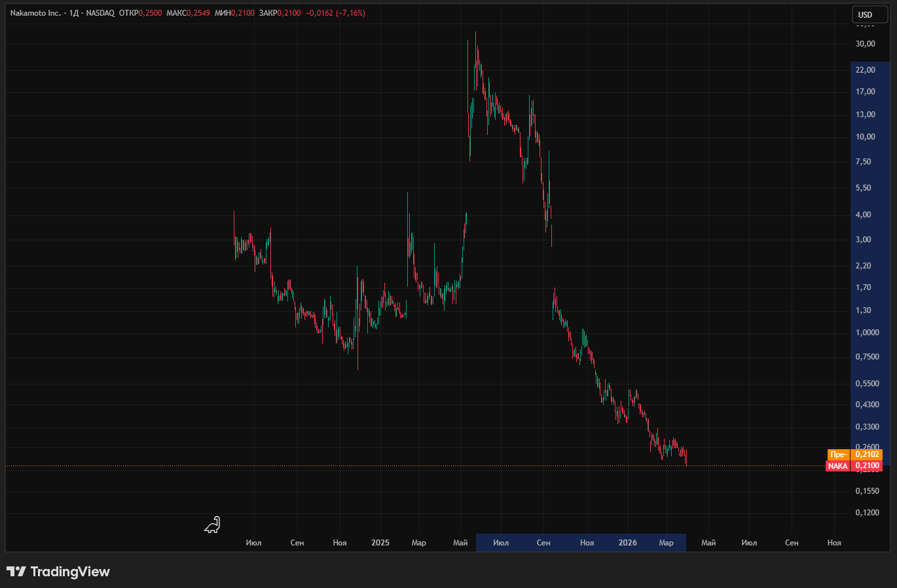Click the МИН 0,2100 low value
Image resolution: width=897 pixels, height=588 pixels.
tap(234, 13)
